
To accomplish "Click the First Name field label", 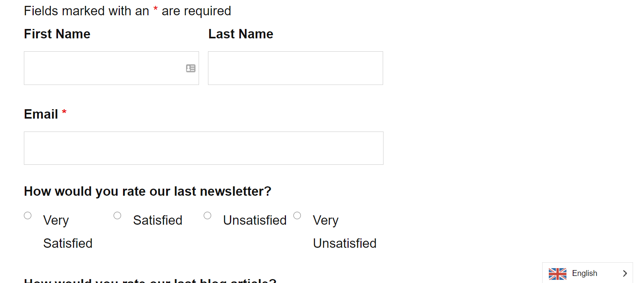I will click(57, 34).
